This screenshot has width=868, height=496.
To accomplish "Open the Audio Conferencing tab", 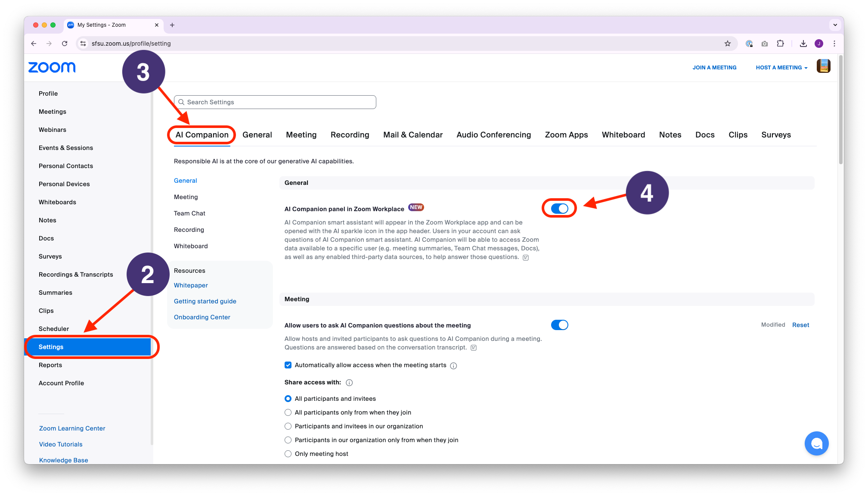I will tap(494, 135).
